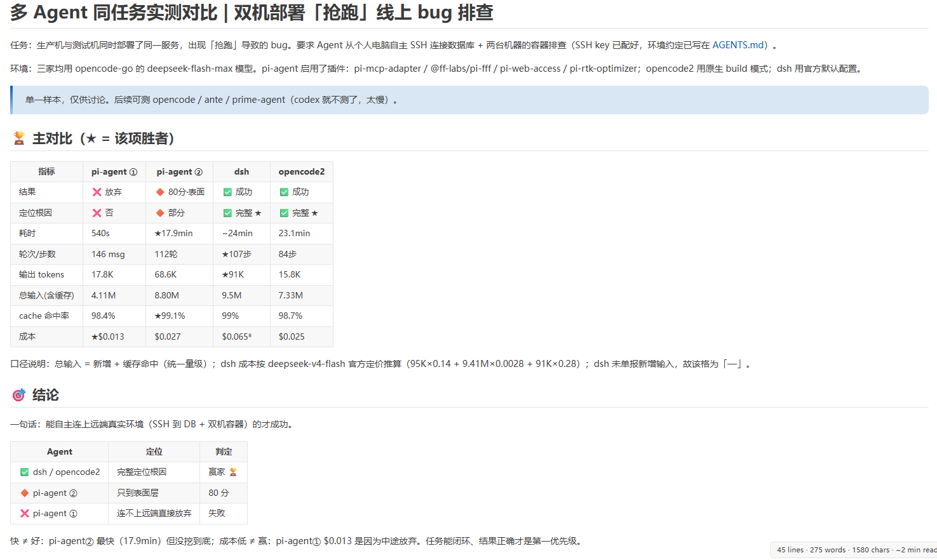937x560 pixels.
Task: Click the $0.025 cell
Action: tap(302, 337)
